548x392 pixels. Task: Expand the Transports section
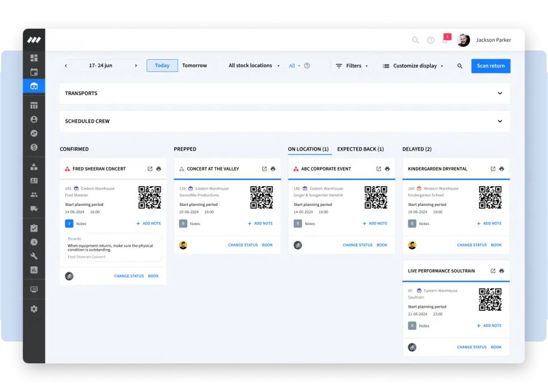285,93
